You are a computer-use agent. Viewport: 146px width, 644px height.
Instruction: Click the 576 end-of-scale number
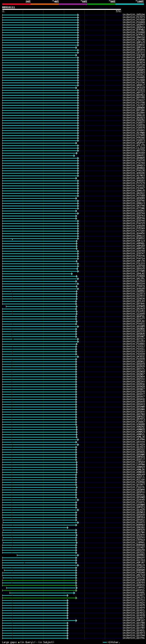click(x=118, y=11)
